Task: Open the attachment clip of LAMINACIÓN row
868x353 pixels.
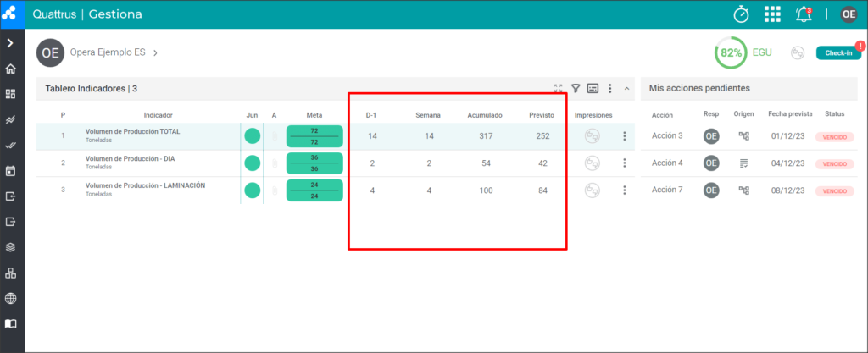Action: click(x=275, y=190)
